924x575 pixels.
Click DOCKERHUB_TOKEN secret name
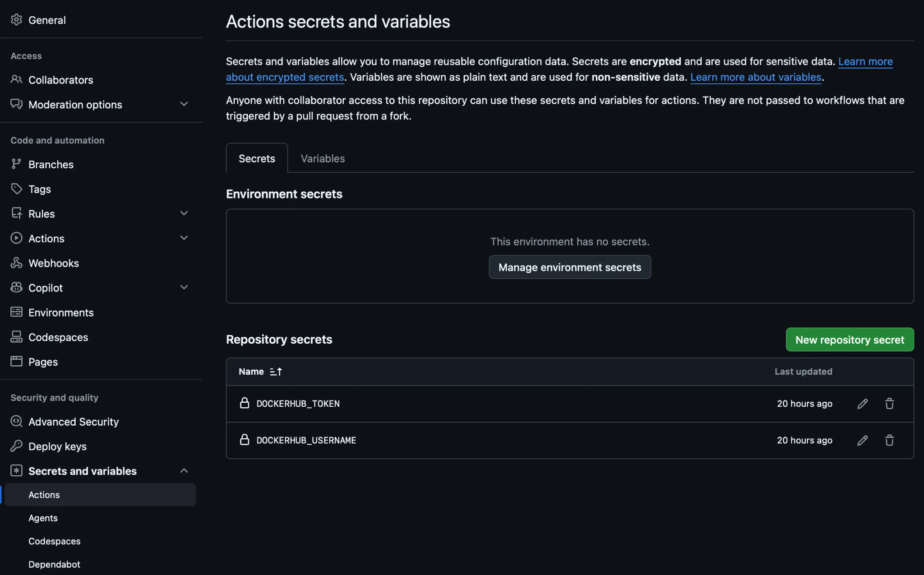[x=298, y=404]
